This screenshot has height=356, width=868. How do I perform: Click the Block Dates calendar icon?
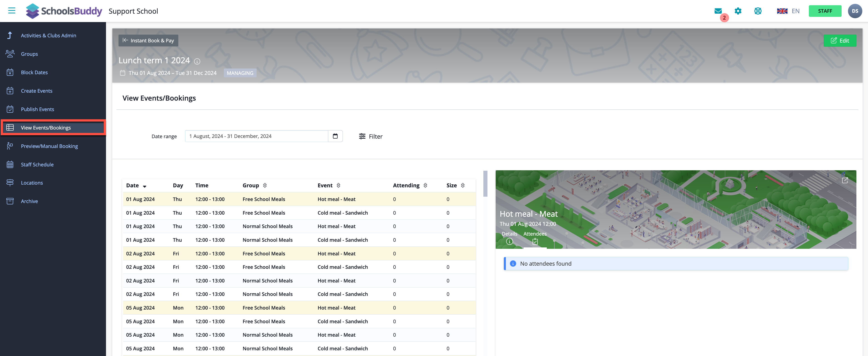click(x=10, y=72)
